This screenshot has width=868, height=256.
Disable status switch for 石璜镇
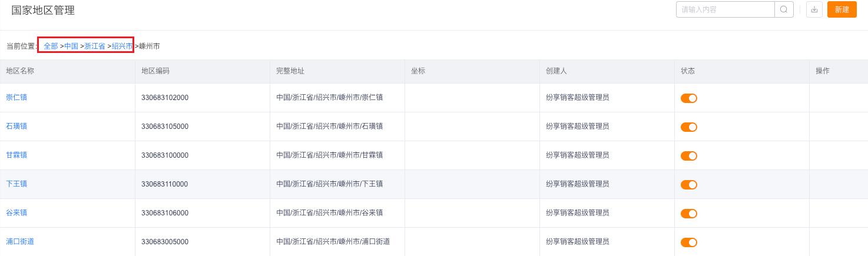point(689,127)
